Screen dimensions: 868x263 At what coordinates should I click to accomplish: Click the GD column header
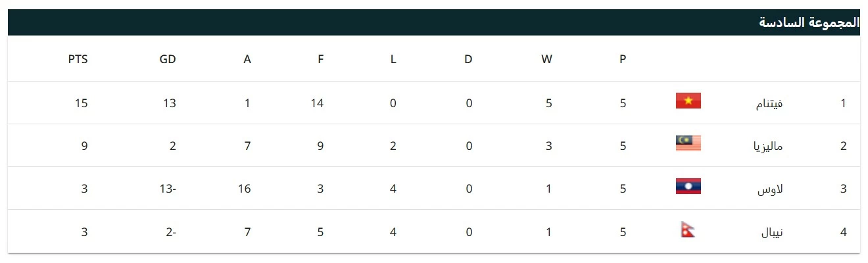(168, 59)
